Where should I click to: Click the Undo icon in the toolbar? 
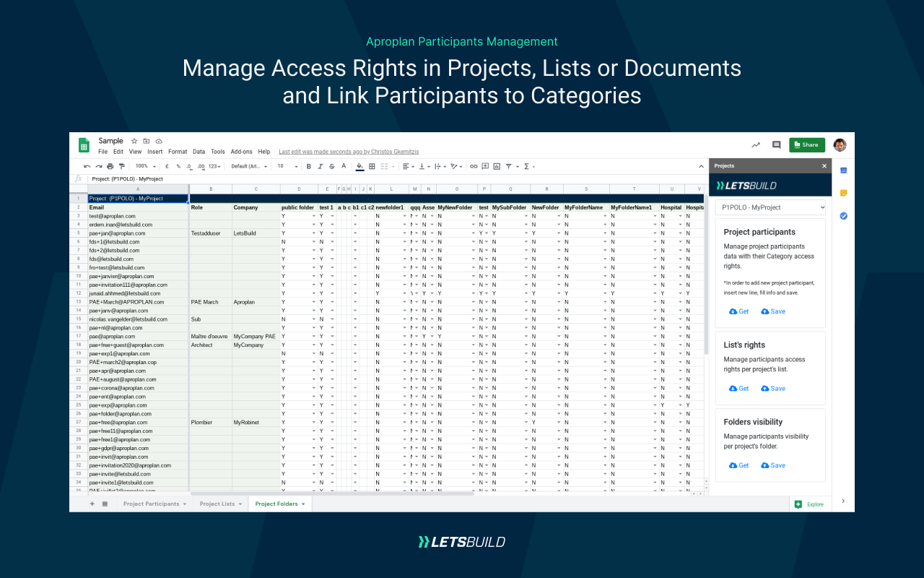tap(87, 166)
